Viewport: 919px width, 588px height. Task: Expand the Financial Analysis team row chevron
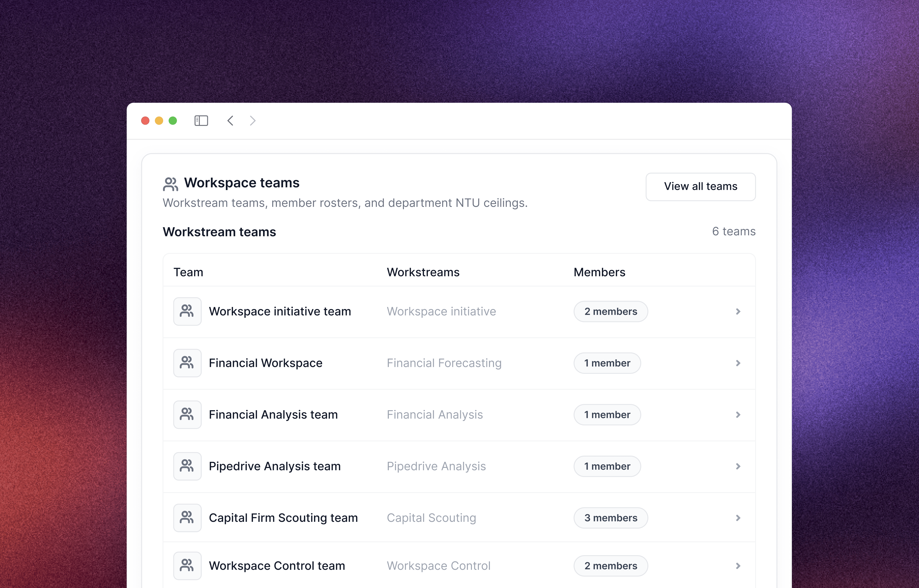(738, 415)
